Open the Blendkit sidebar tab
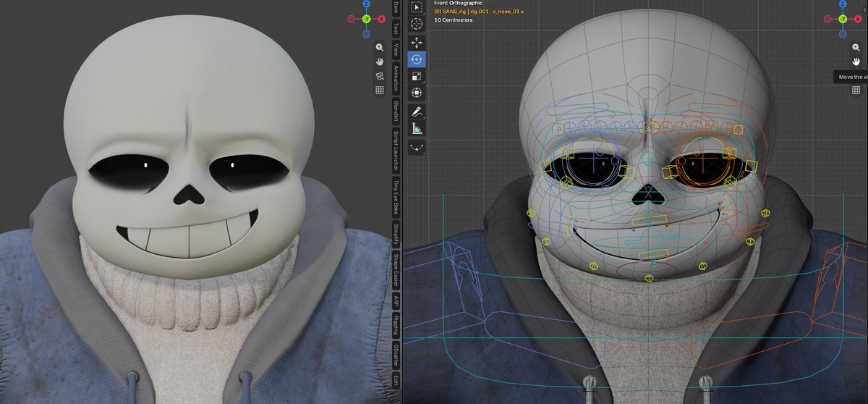This screenshot has height=404, width=868. (x=396, y=112)
